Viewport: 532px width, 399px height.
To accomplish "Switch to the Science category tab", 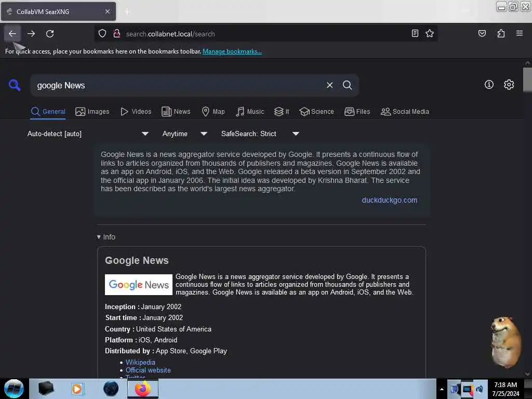I will click(x=316, y=112).
